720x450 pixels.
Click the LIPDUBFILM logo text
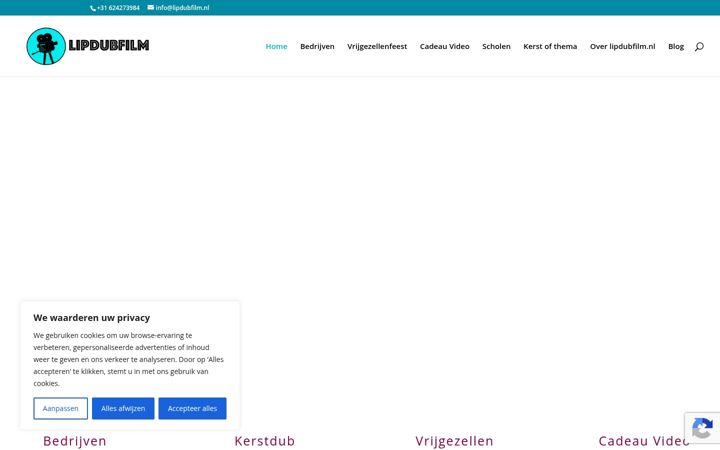point(109,45)
